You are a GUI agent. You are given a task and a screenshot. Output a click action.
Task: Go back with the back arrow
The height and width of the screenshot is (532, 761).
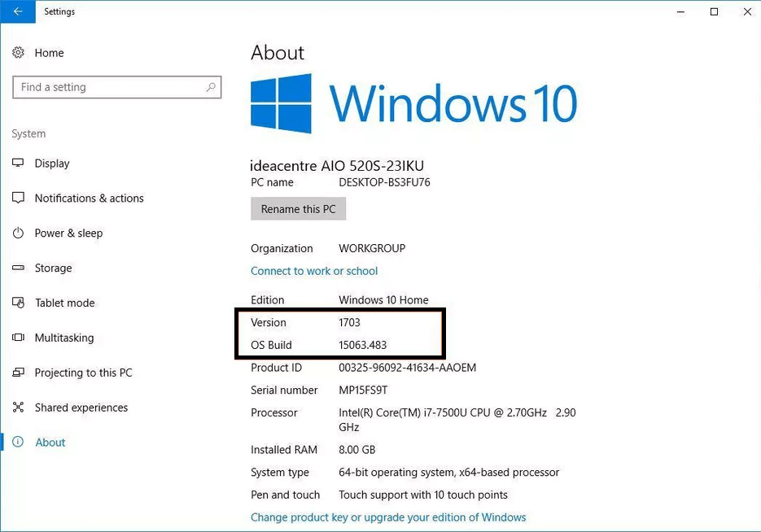17,11
